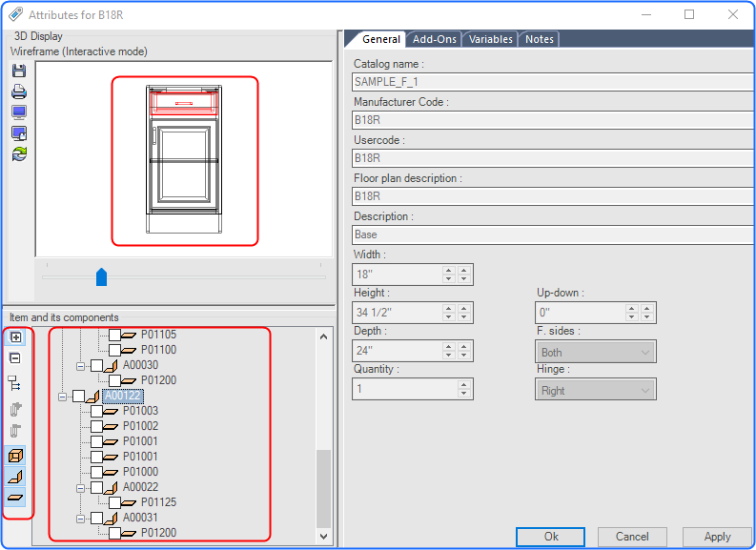Click the lower paperclip attachment icon
Screen dimensions: 756x550
(x=16, y=431)
